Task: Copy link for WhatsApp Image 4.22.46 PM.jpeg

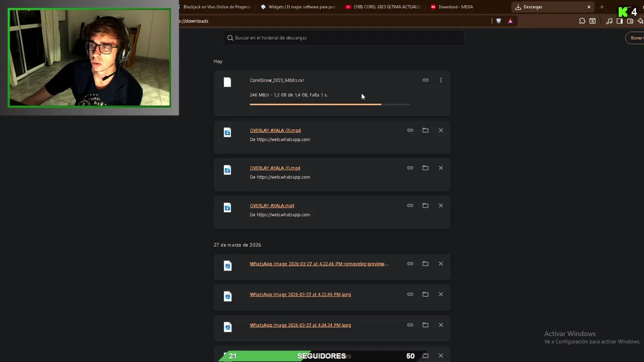Action: click(x=410, y=294)
